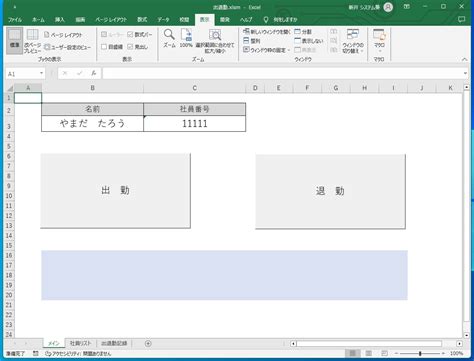Expand ウィンドウ枠の固定 freeze panes menu
This screenshot has height=361, width=474.
[x=266, y=50]
